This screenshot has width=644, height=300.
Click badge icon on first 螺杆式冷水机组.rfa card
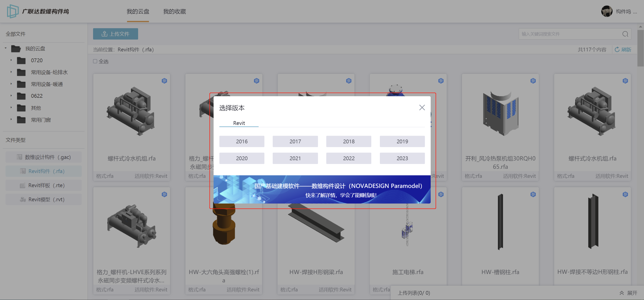pos(164,81)
